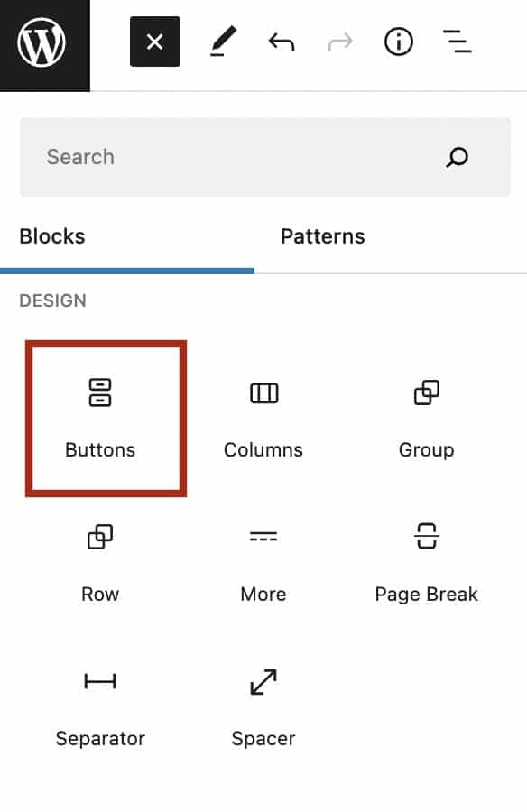Click the magnifying glass search icon

click(458, 157)
